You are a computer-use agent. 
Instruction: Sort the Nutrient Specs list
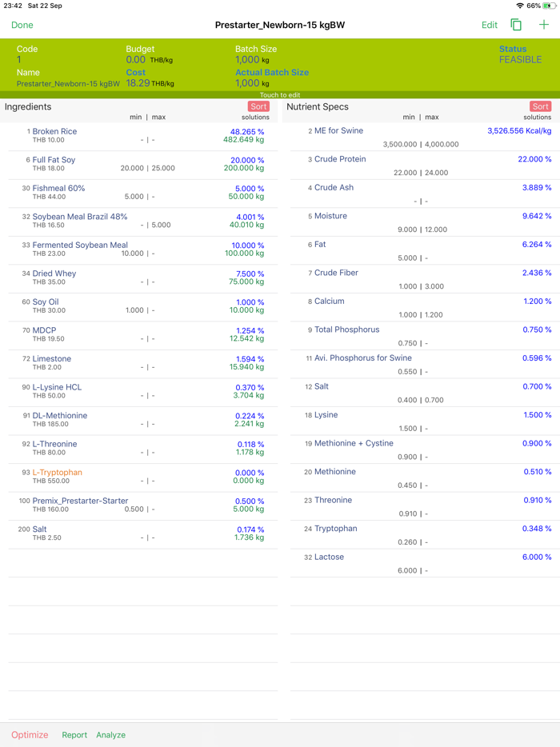541,106
